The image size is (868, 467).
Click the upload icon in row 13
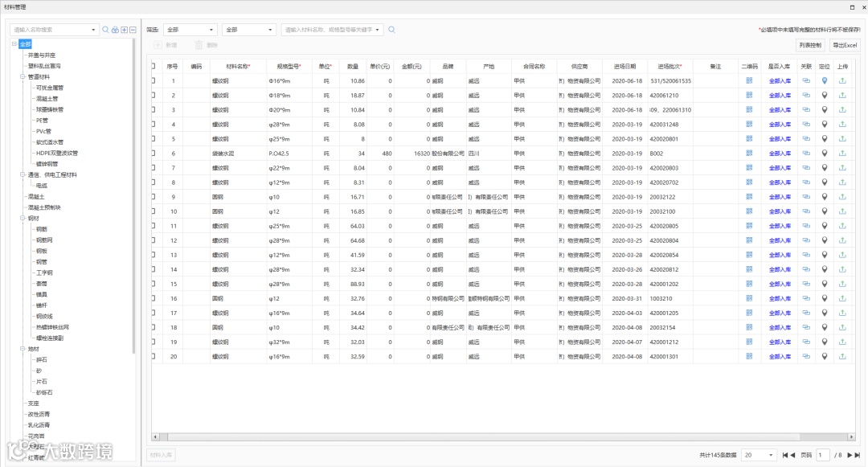click(x=842, y=255)
